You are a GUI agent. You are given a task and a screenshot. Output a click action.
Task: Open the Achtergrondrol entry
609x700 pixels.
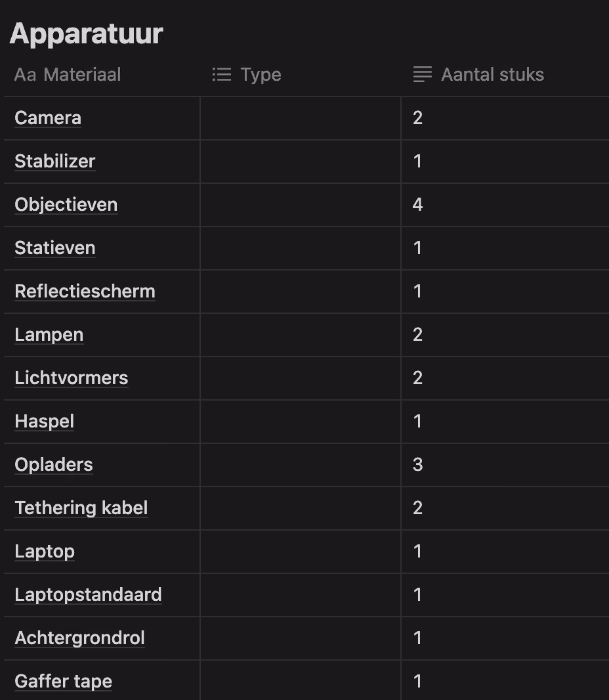80,638
